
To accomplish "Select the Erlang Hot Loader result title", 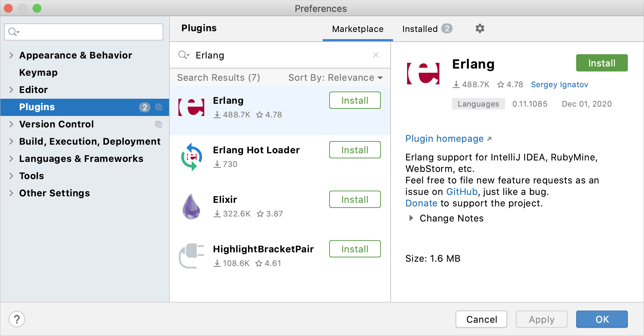I will pos(256,150).
